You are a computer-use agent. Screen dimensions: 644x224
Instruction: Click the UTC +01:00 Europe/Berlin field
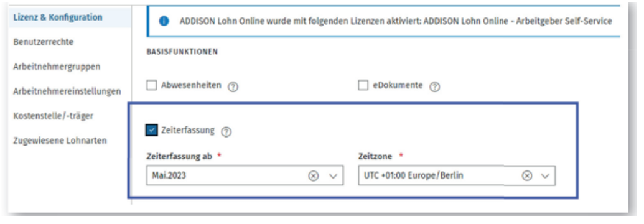coord(457,175)
